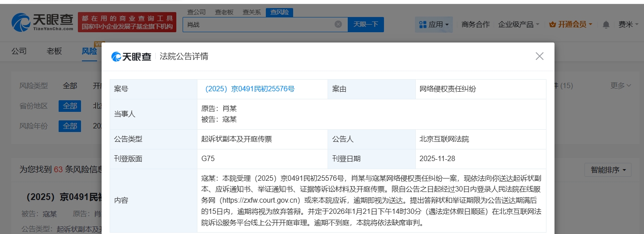644x234 pixels.
Task: Expand the 企业级产品 dropdown menu
Action: pyautogui.click(x=519, y=25)
